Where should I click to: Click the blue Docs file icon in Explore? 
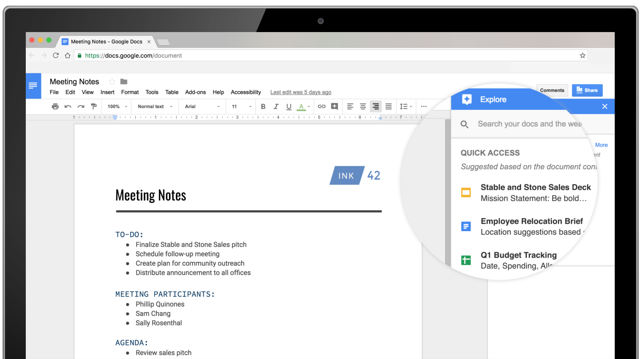[466, 226]
